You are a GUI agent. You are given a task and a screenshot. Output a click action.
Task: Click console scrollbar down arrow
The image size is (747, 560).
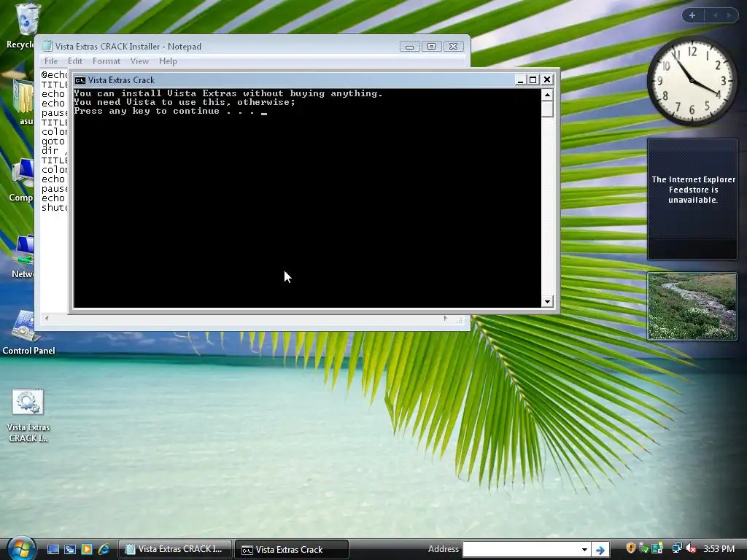547,301
